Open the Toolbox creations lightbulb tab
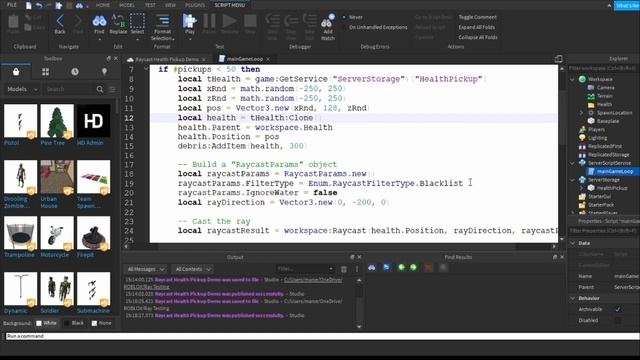 tap(104, 72)
